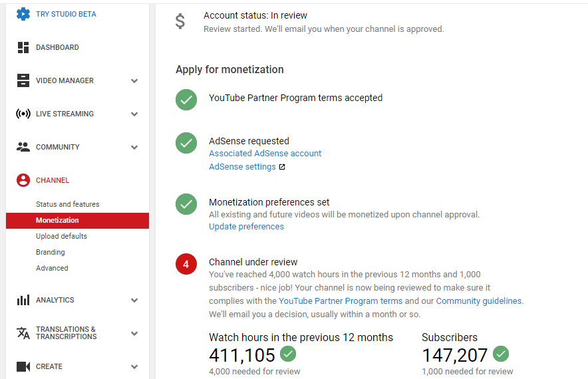
Task: Open the Community menu label
Action: click(58, 147)
